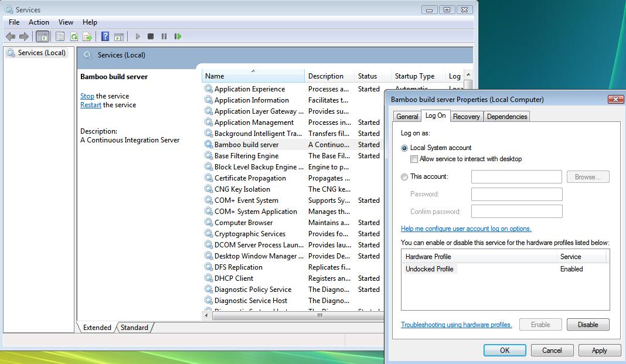Click the Pause Service toolbar icon

164,36
